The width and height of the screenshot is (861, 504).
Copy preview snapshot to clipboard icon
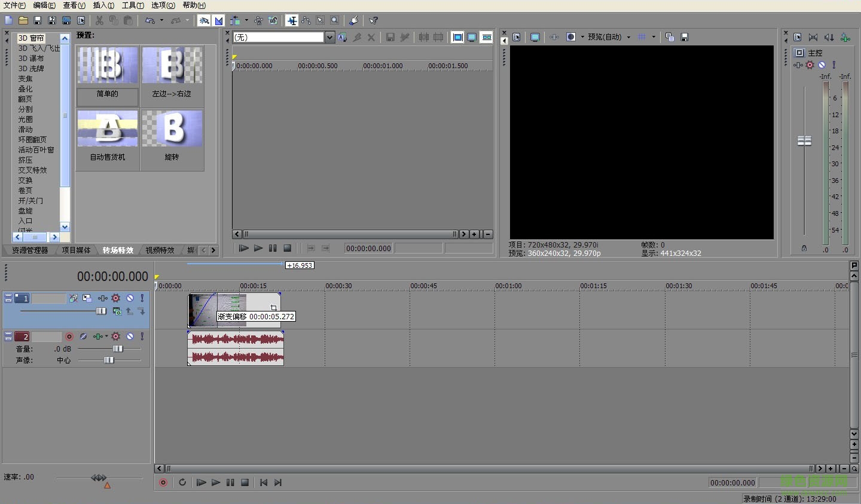coord(670,37)
